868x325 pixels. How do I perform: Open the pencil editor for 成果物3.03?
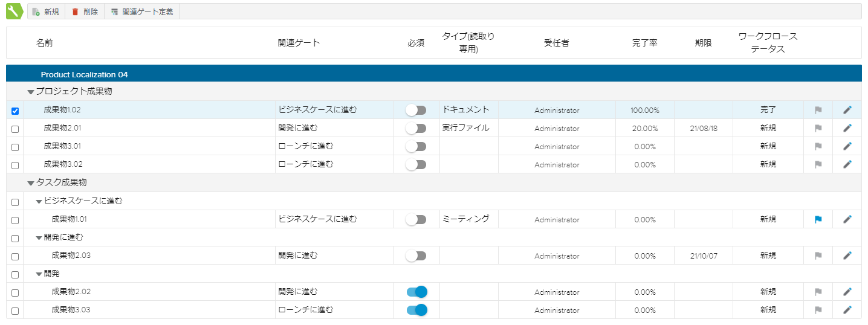[847, 310]
